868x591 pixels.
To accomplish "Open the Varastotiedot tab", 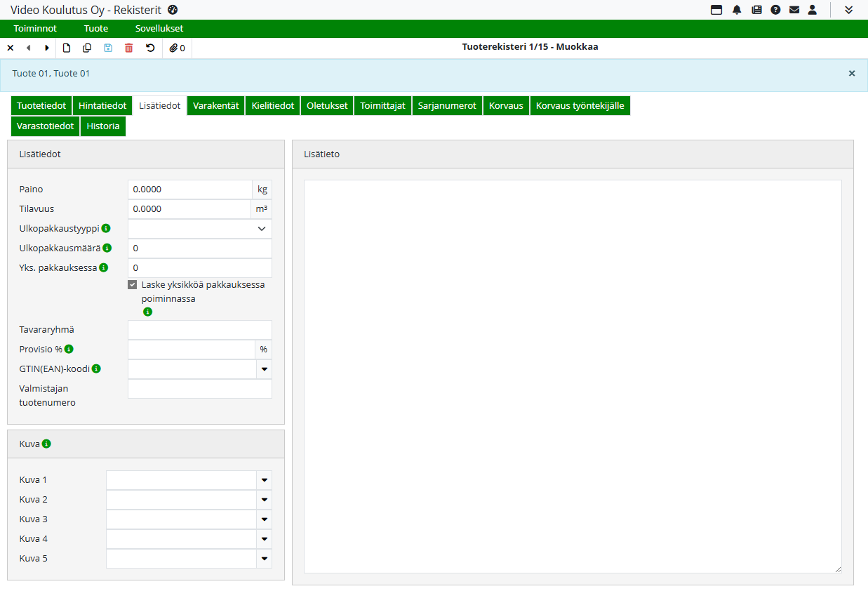I will point(45,127).
